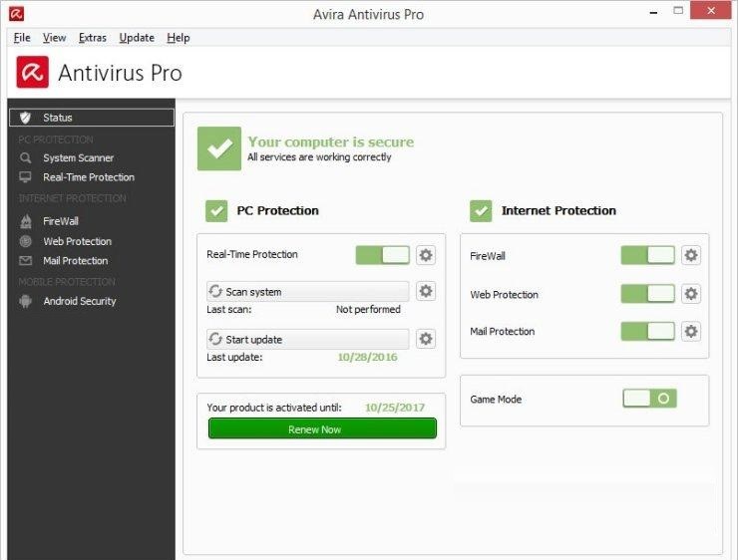The height and width of the screenshot is (560, 738).
Task: Click the Avira title bar icon
Action: tap(16, 14)
